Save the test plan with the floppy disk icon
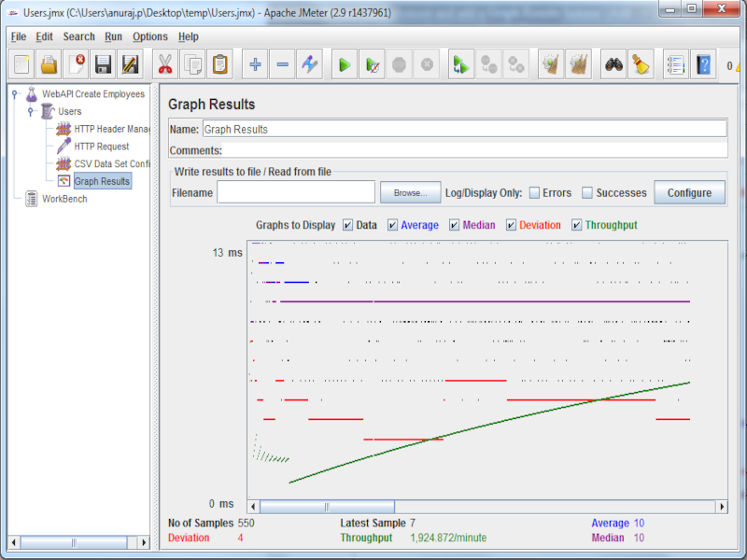Image resolution: width=747 pixels, height=560 pixels. [x=103, y=63]
